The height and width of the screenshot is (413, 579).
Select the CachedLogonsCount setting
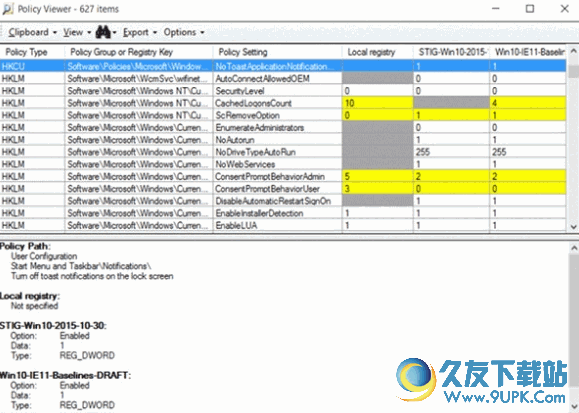pyautogui.click(x=253, y=103)
